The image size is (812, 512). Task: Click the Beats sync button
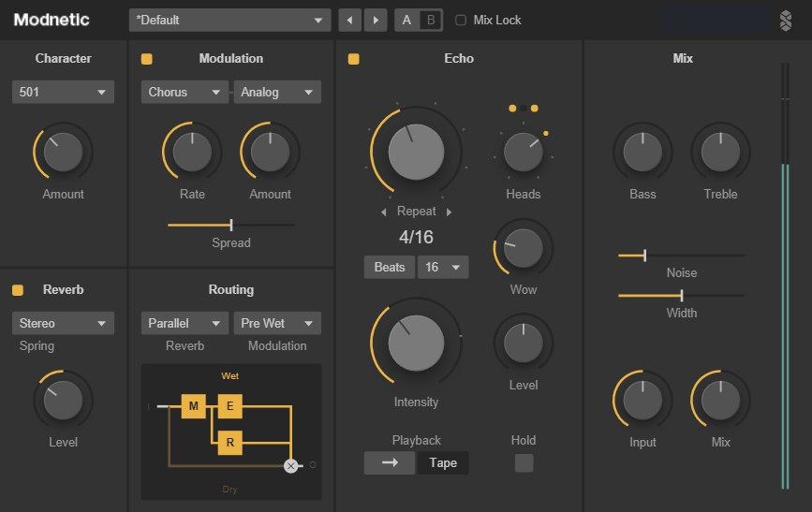click(x=390, y=267)
